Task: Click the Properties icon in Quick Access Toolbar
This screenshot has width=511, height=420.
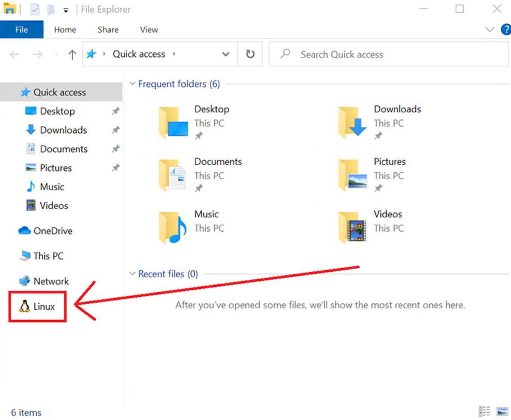Action: click(34, 9)
